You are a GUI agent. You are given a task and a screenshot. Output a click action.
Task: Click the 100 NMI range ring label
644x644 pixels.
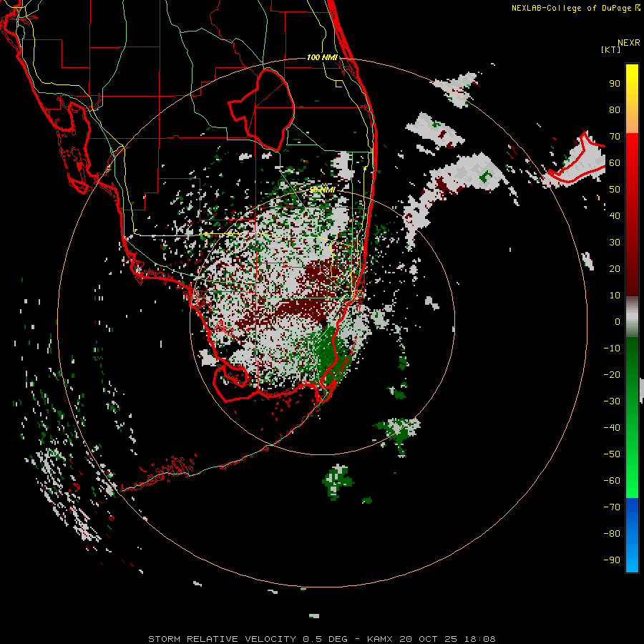point(321,57)
